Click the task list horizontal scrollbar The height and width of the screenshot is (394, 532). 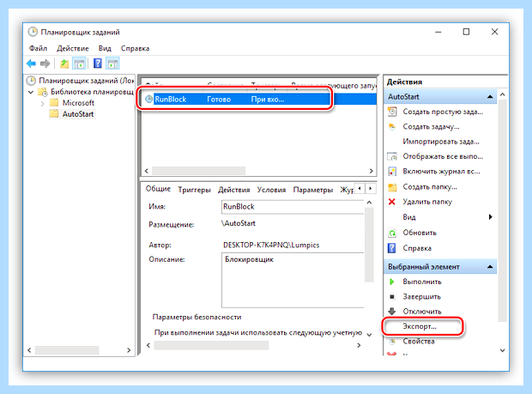198,171
